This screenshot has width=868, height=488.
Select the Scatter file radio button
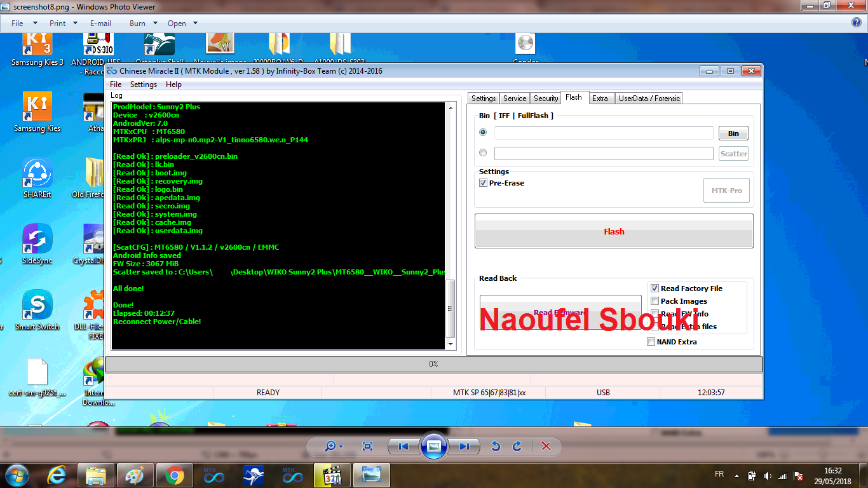click(483, 153)
